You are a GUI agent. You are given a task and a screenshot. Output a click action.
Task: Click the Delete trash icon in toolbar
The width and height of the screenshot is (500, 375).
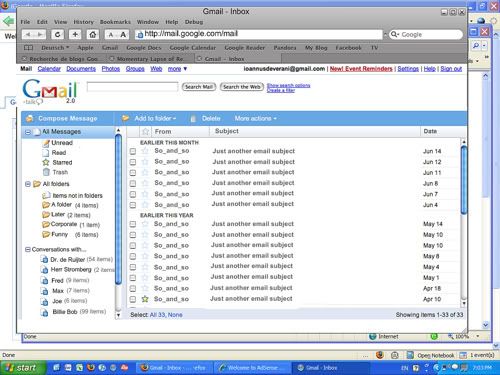click(193, 119)
